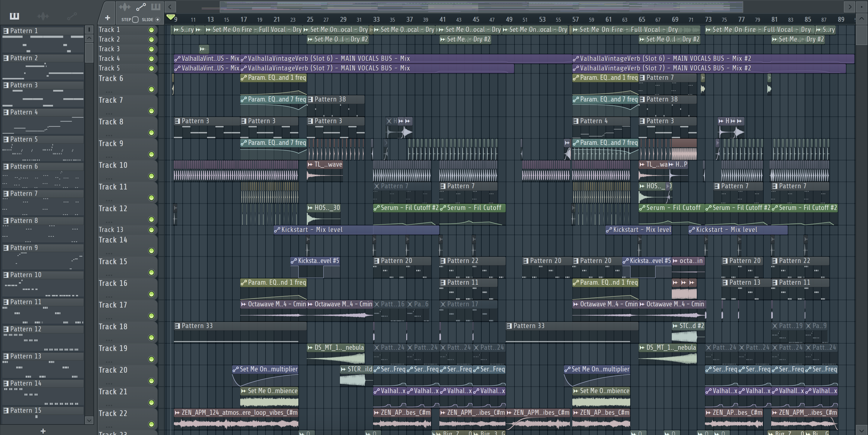The image size is (868, 435).
Task: Click the muted Patt..16 clip icon on Track 17
Action: (377, 304)
